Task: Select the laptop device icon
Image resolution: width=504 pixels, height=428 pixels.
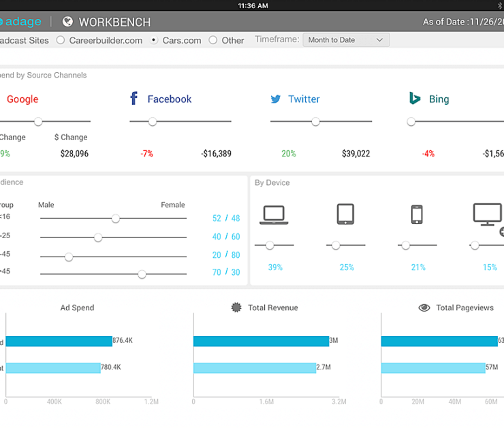Action: pyautogui.click(x=274, y=214)
